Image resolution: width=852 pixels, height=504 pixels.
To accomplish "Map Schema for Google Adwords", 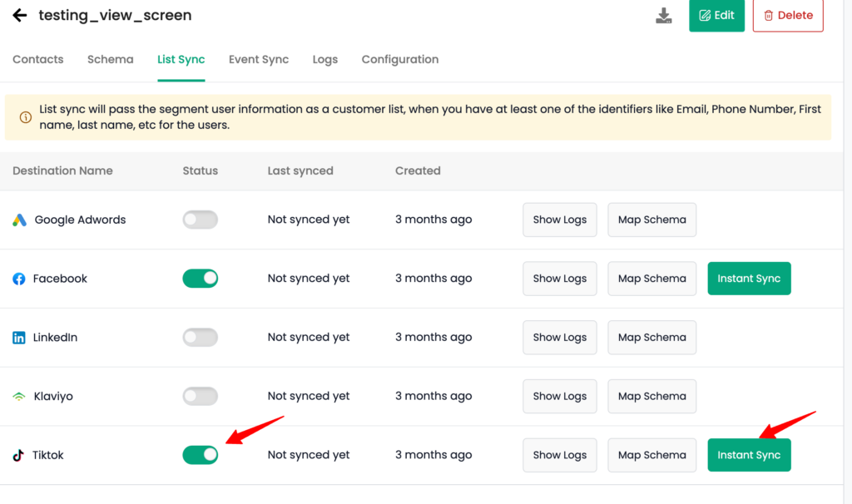I will [x=652, y=220].
